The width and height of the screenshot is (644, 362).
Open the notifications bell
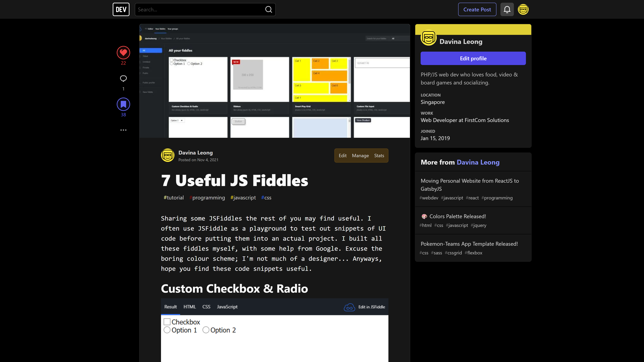(x=507, y=10)
